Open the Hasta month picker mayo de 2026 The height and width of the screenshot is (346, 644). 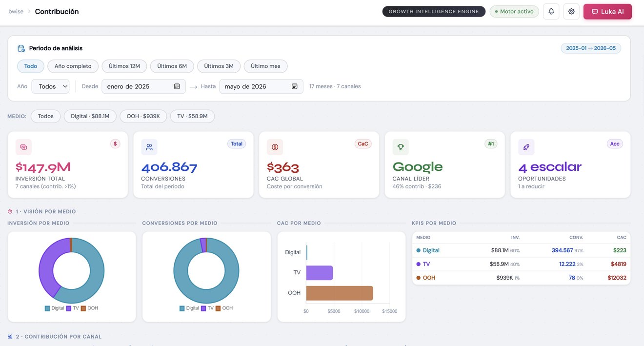pos(261,86)
